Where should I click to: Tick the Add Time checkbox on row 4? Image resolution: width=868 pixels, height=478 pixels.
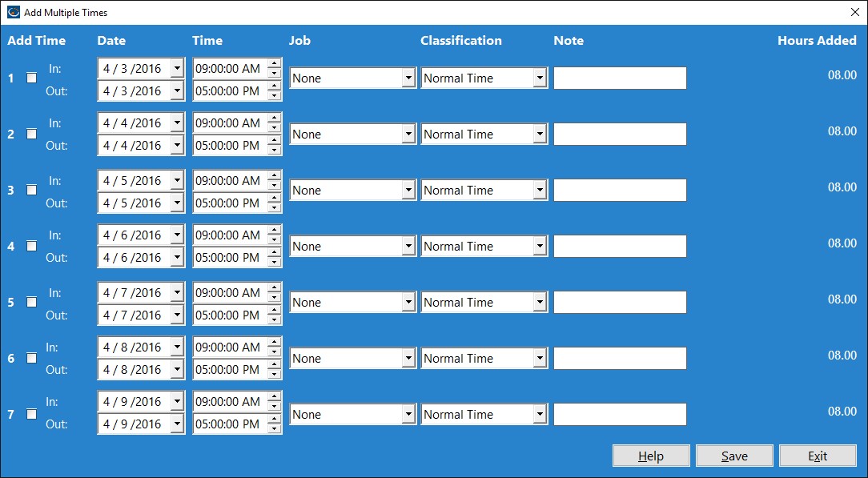(32, 246)
